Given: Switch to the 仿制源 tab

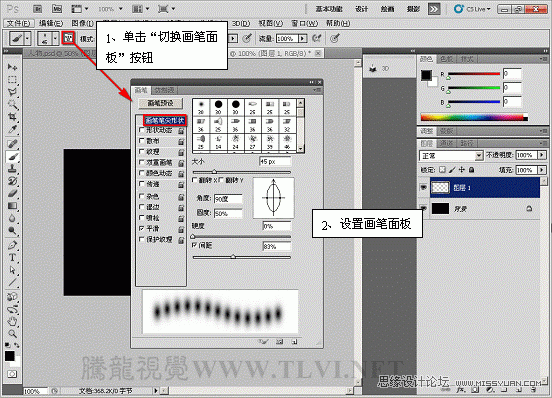Looking at the screenshot, I should click(x=165, y=90).
